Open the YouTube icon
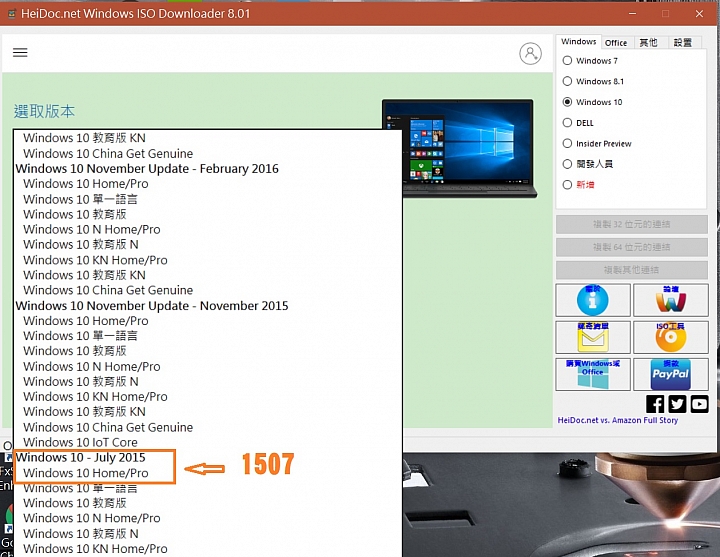 coord(699,404)
